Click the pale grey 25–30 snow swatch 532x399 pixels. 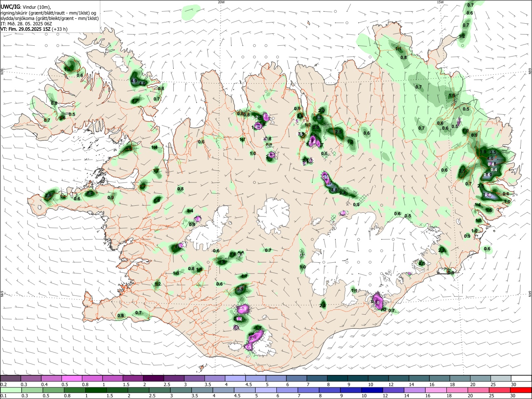tap(501, 379)
